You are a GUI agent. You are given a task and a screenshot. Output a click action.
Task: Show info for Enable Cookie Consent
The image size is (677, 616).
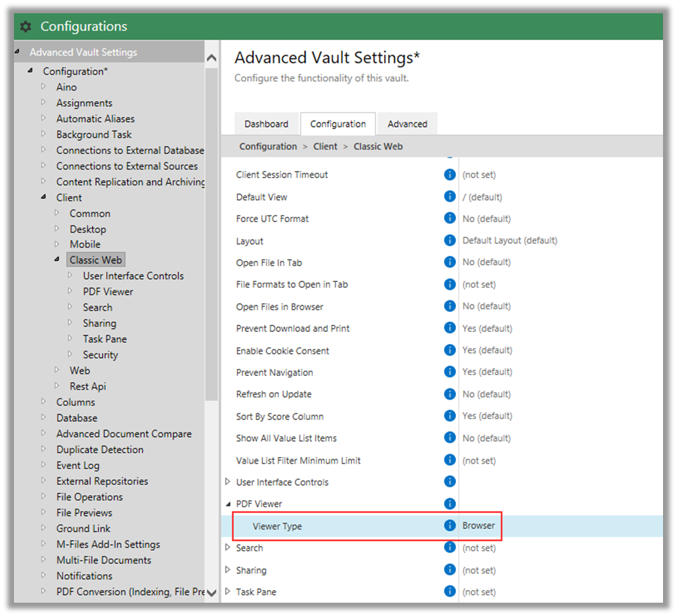coord(449,350)
